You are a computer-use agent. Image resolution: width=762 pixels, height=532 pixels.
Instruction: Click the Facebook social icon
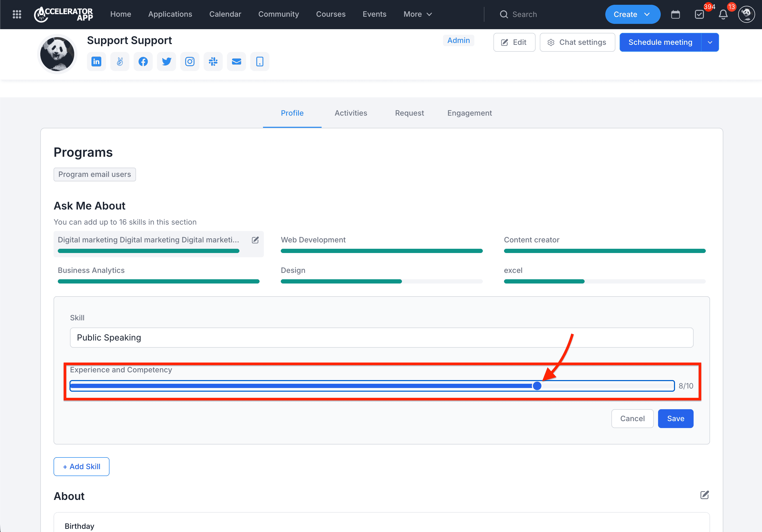point(143,62)
